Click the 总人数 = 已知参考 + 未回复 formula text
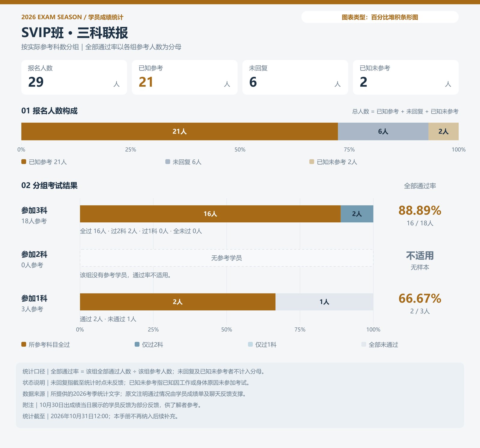Image resolution: width=480 pixels, height=448 pixels. [405, 111]
